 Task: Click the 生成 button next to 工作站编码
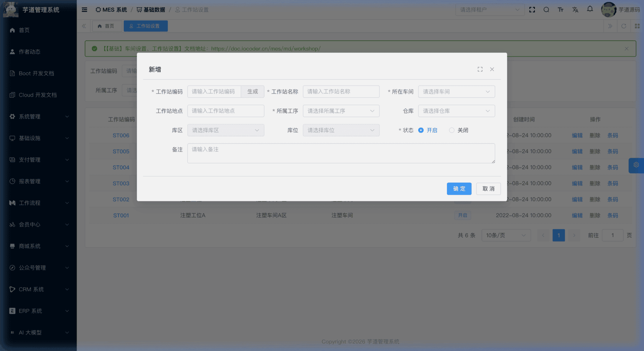[x=253, y=91]
